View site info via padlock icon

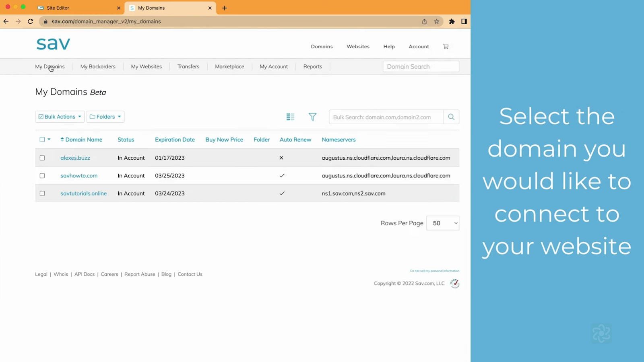coord(45,22)
